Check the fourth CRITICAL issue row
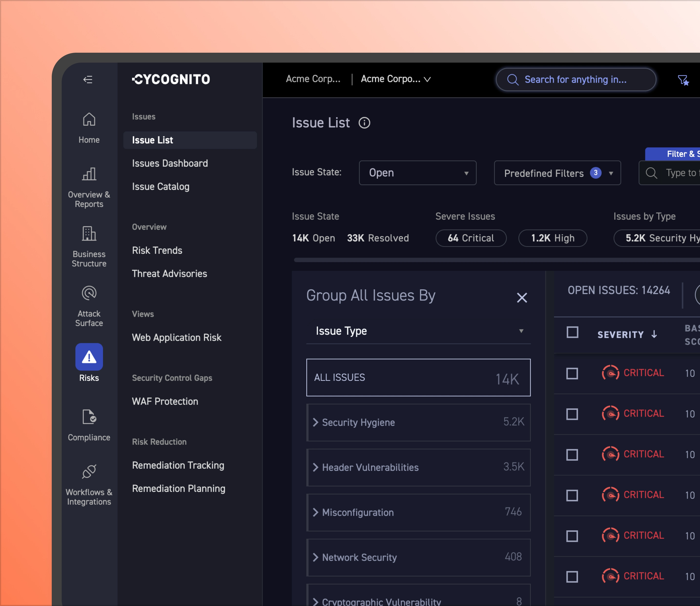700x606 pixels. (x=572, y=495)
